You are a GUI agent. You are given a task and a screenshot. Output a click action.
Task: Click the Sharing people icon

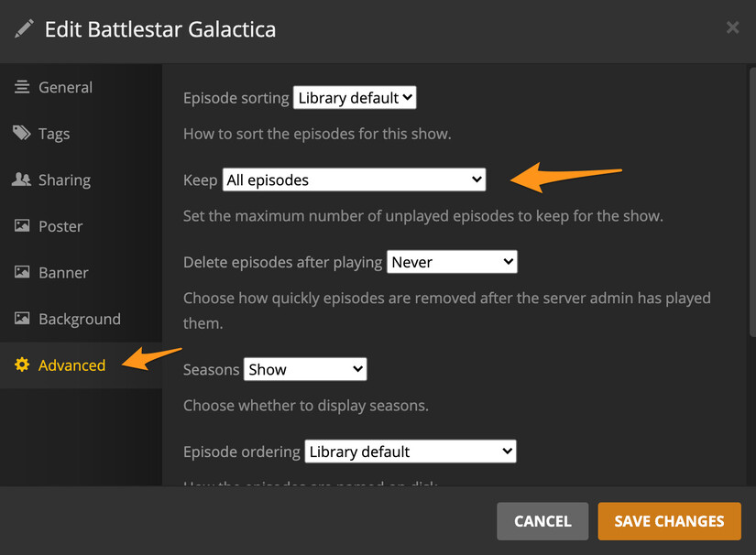click(22, 180)
